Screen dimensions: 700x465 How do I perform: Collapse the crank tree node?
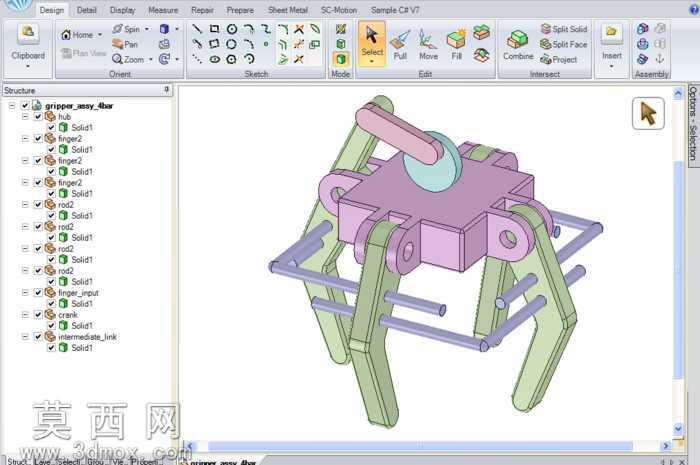point(25,315)
